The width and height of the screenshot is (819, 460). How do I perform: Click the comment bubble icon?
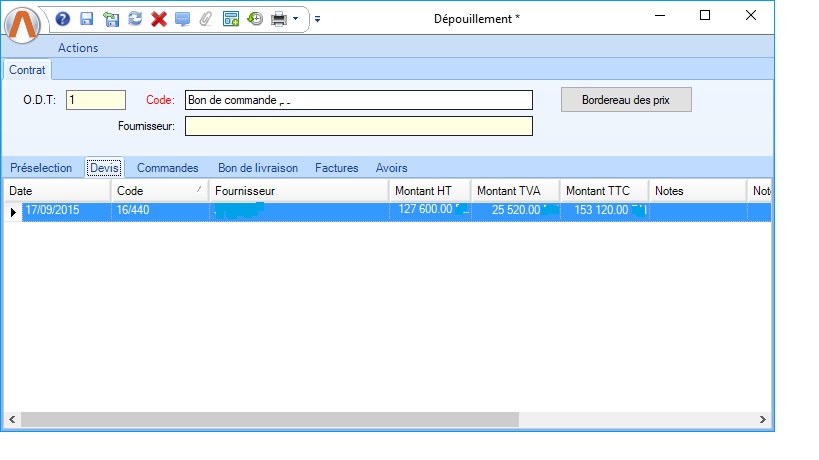click(182, 19)
